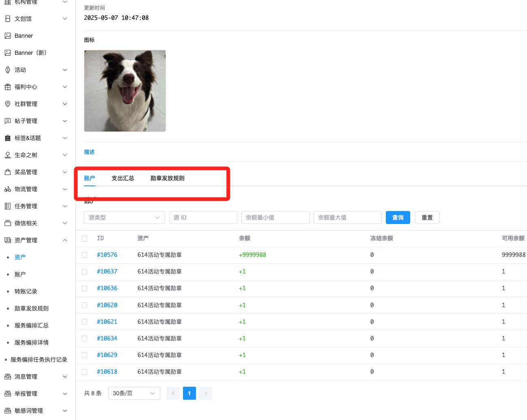Open the 30条/页 page size dropdown
Screen dimensions: 527x420
tap(134, 393)
